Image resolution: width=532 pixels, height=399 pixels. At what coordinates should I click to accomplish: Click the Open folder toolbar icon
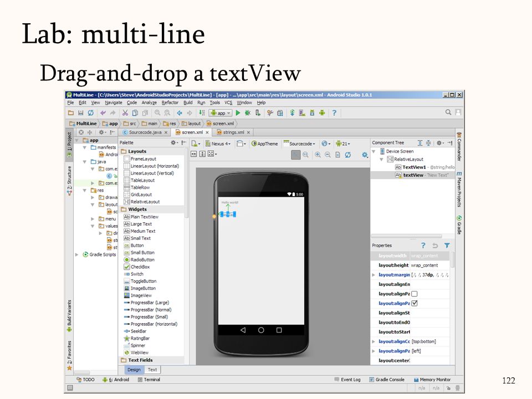click(x=70, y=113)
